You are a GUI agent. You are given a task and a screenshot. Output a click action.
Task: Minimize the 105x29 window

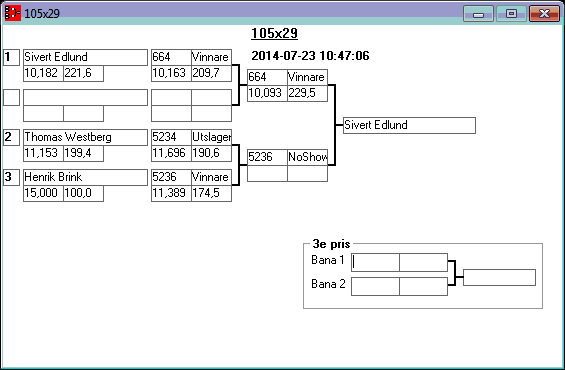tap(478, 14)
